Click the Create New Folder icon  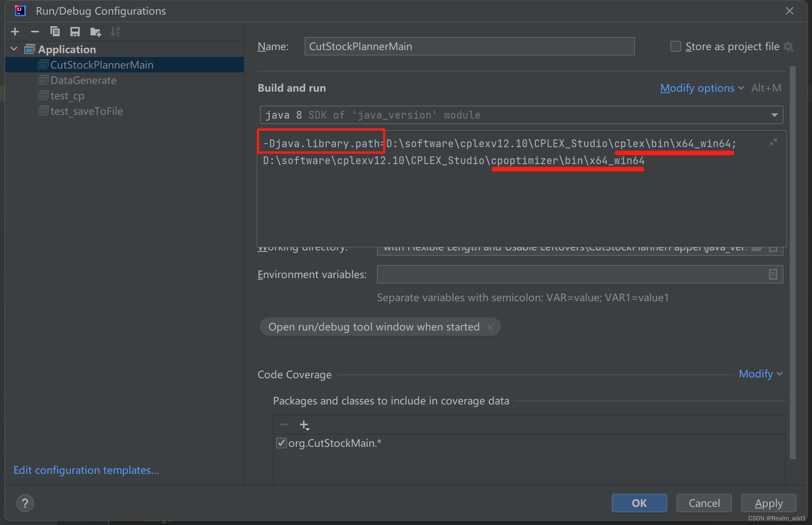pyautogui.click(x=95, y=32)
